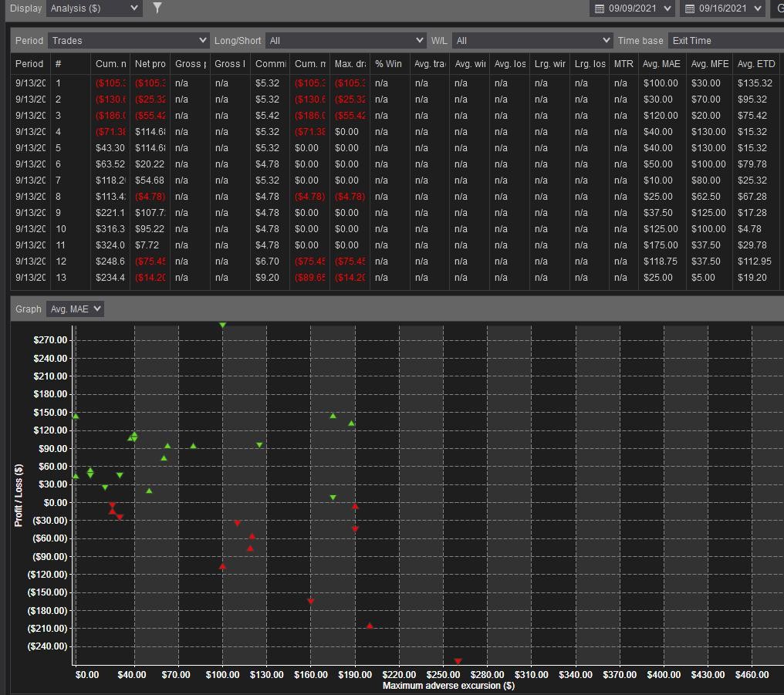Click the $54.68 net profit cell
Viewport: 784px width, 695px height.
pyautogui.click(x=150, y=180)
